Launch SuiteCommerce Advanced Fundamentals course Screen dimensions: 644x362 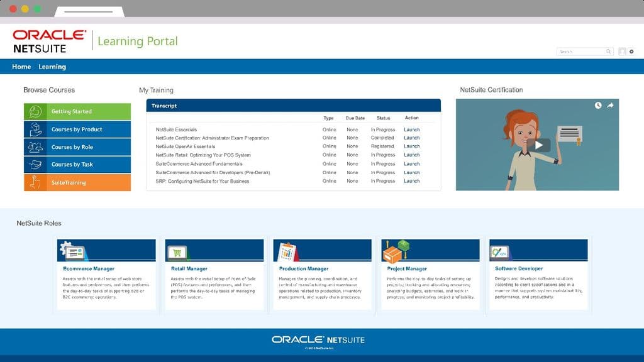[411, 164]
